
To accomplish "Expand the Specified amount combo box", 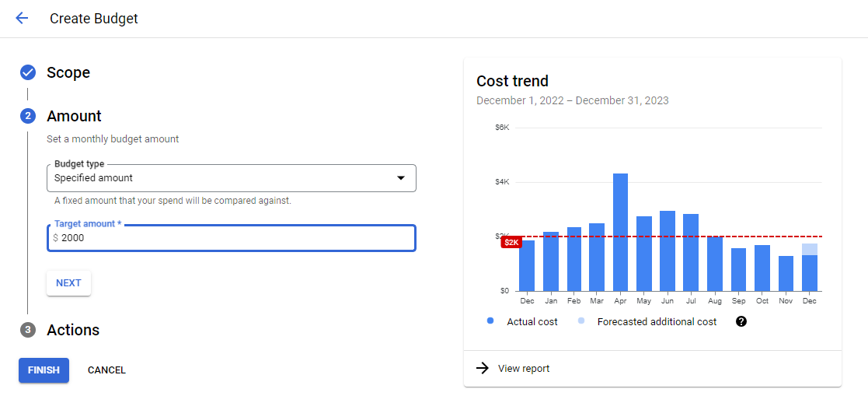I will click(x=232, y=178).
